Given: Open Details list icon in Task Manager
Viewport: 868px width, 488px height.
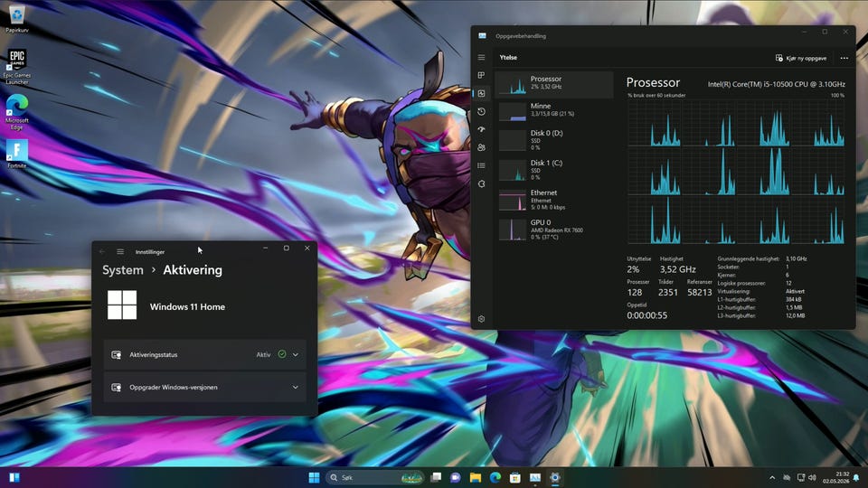Looking at the screenshot, I should (x=481, y=165).
